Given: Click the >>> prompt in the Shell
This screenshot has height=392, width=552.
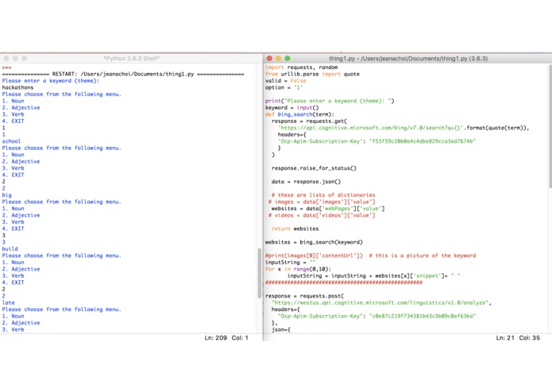Looking at the screenshot, I should coord(6,67).
